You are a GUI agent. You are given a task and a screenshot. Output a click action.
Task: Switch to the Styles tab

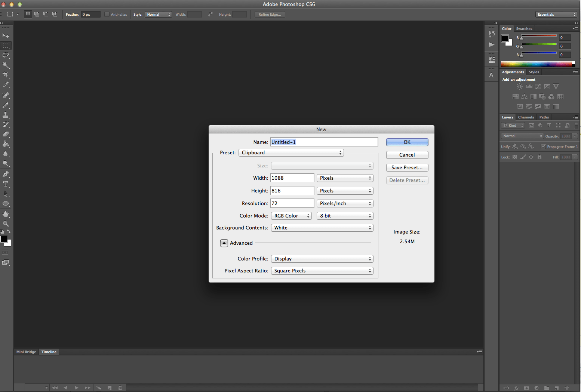[x=534, y=72]
